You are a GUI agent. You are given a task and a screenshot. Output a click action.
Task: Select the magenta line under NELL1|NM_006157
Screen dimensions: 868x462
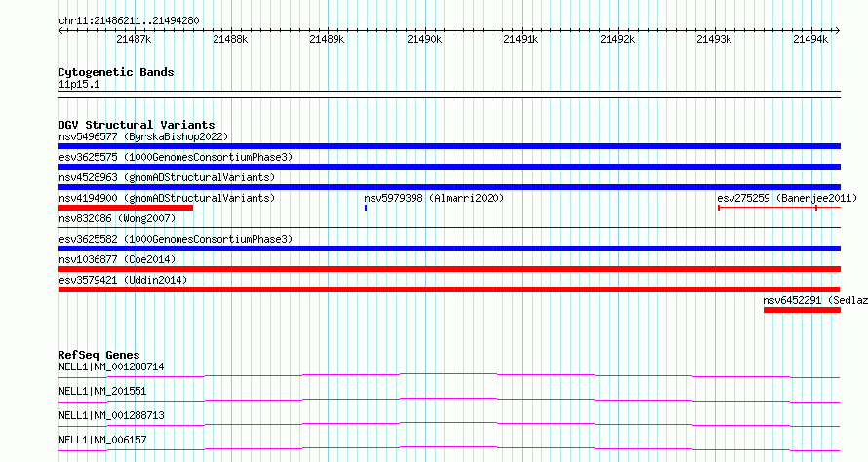[449, 448]
